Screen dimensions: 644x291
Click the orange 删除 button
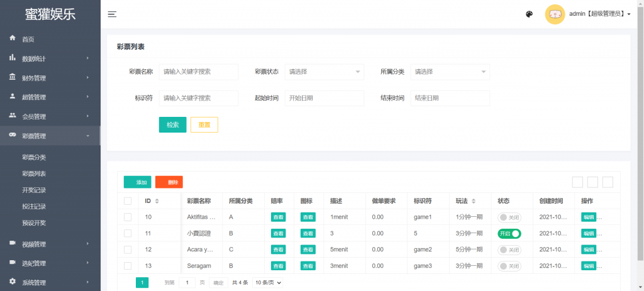pos(169,182)
